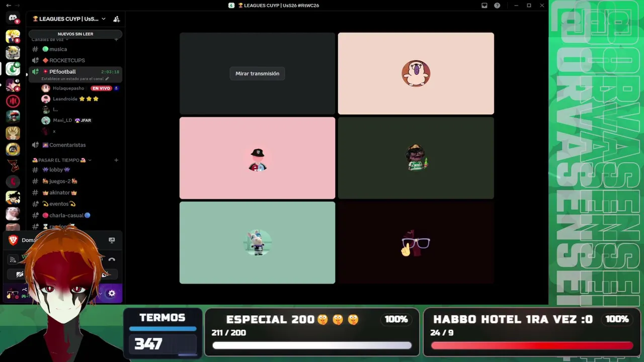
Task: Select server icon with badge 8
Action: 13,37
